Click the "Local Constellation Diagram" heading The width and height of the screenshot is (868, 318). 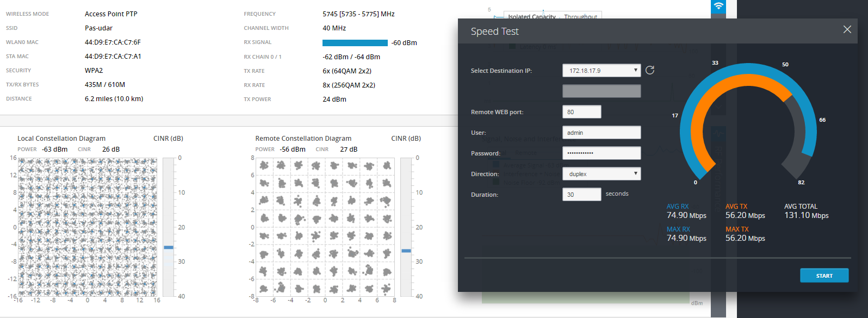coord(61,139)
